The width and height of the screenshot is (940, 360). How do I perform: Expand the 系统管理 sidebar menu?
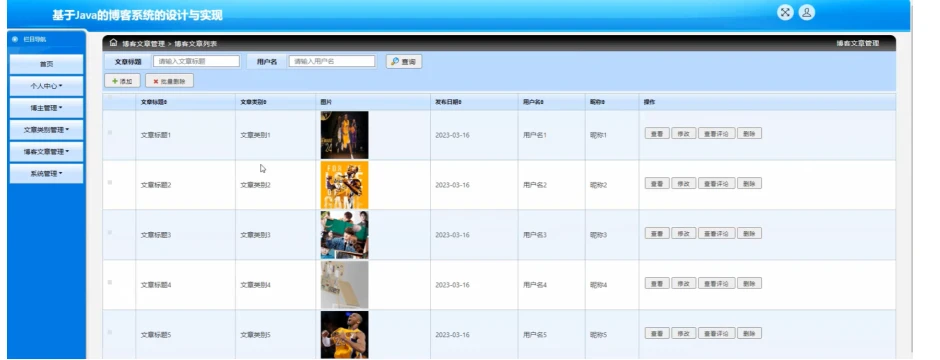click(x=46, y=174)
